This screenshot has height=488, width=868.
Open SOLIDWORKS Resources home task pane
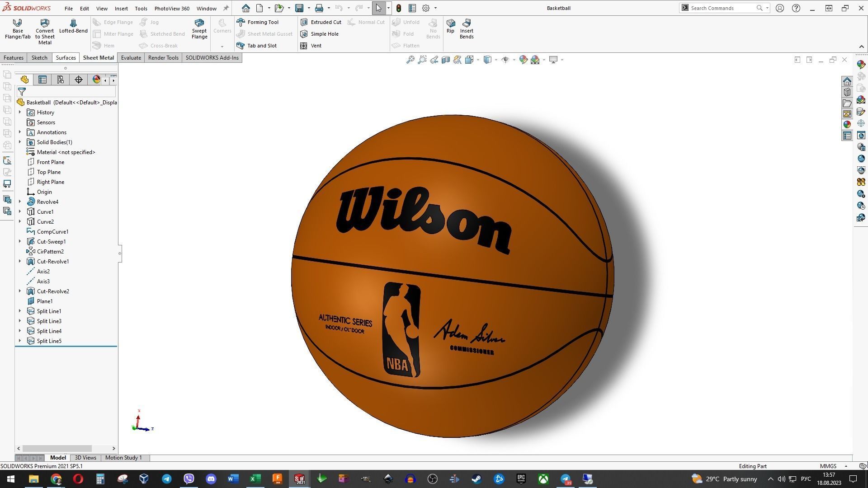pyautogui.click(x=847, y=81)
